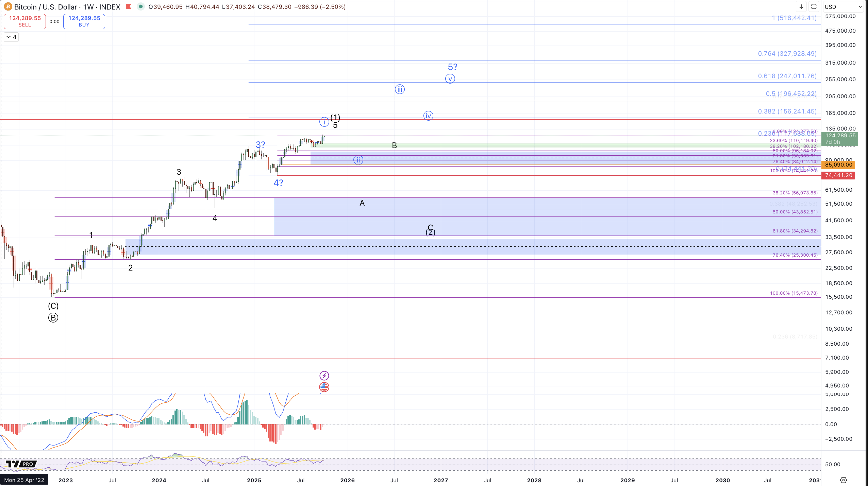Click the SELL 124,289.55 button
The image size is (868, 486).
[25, 21]
